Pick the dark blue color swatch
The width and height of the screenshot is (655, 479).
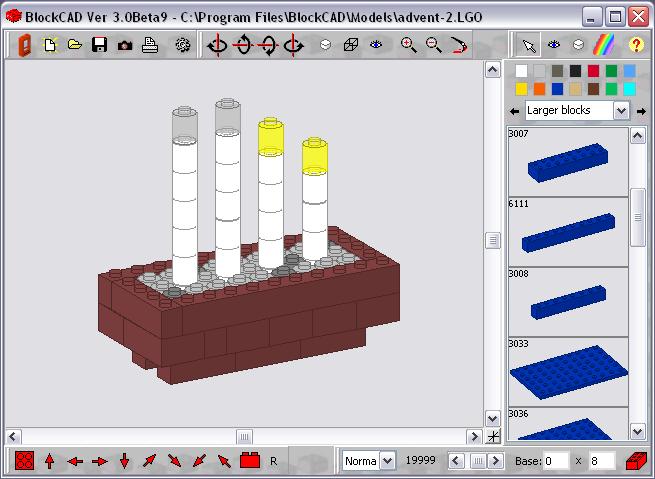click(557, 89)
